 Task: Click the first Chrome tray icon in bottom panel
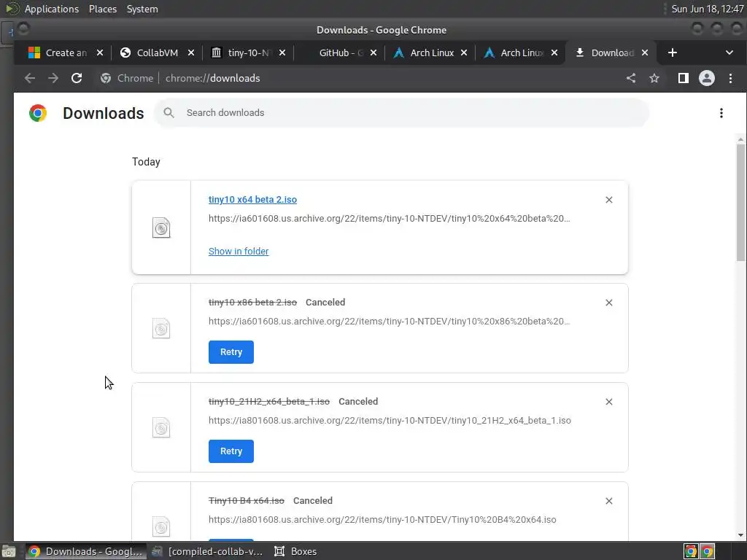[691, 551]
